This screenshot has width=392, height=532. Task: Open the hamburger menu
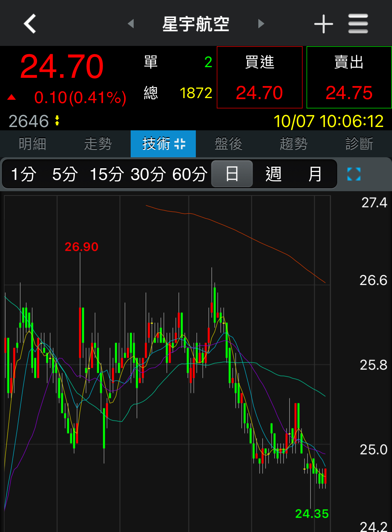pos(358,24)
